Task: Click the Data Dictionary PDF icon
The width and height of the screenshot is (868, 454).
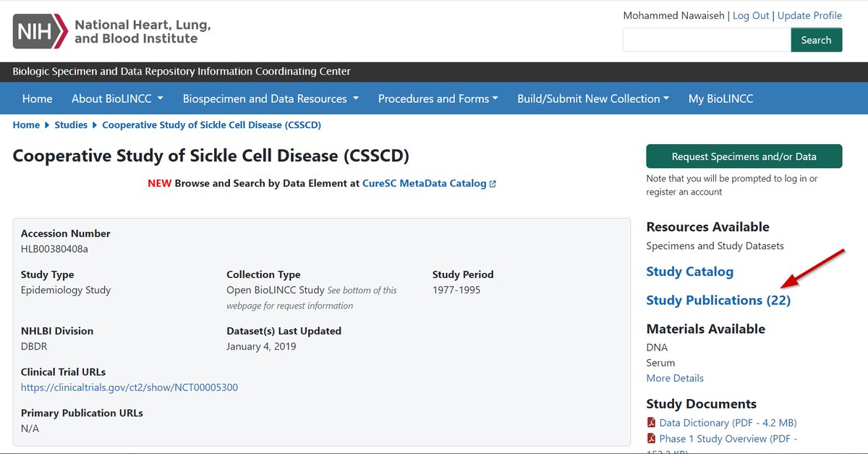Action: coord(651,423)
